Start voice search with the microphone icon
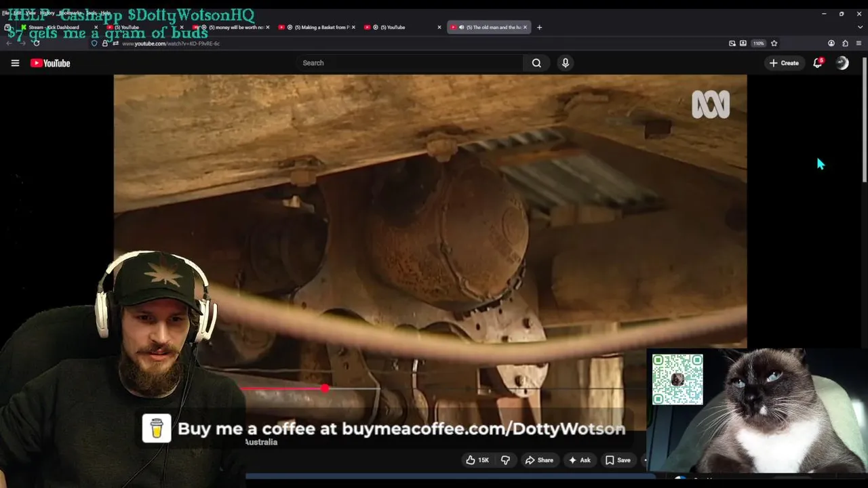The width and height of the screenshot is (868, 488). click(566, 63)
